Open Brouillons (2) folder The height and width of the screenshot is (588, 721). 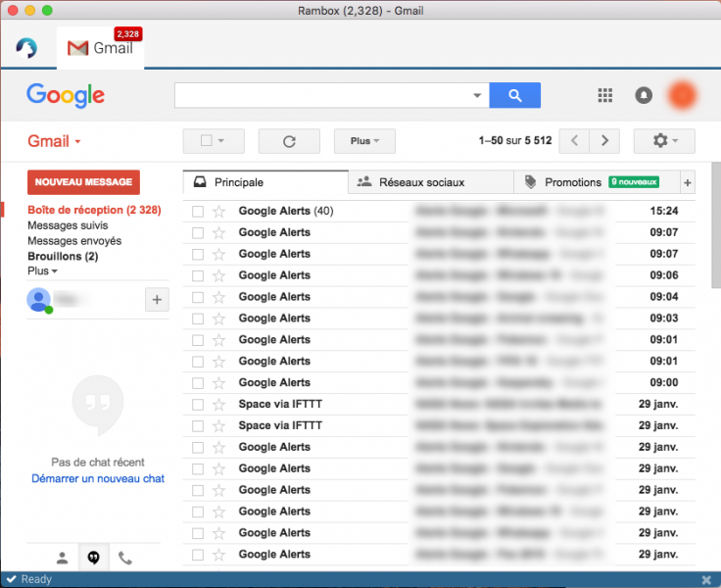pyautogui.click(x=63, y=257)
